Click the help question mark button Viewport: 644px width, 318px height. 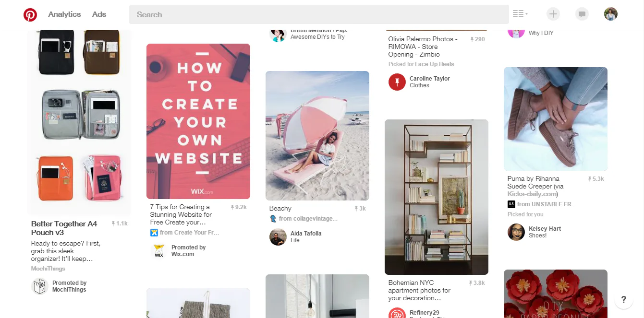(624, 300)
